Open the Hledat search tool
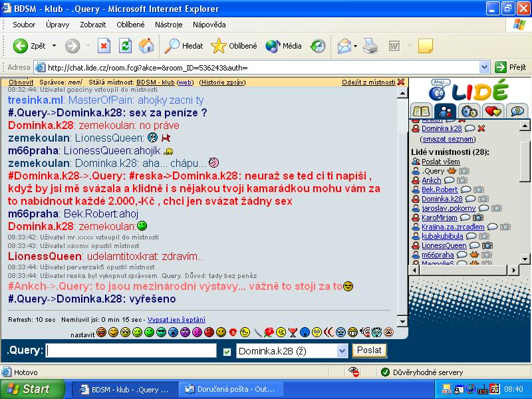The image size is (532, 399). click(184, 46)
